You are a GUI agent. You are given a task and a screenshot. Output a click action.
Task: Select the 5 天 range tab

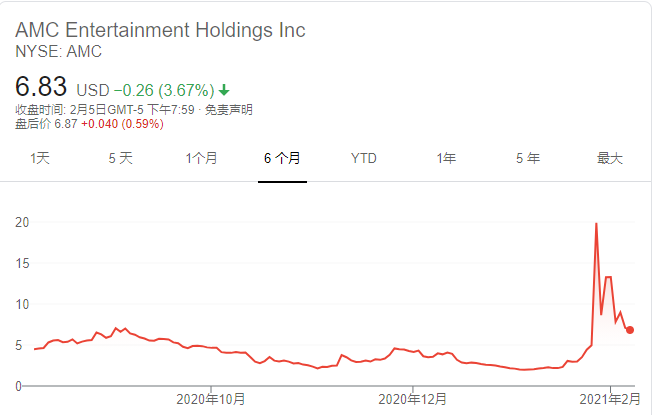tap(120, 158)
